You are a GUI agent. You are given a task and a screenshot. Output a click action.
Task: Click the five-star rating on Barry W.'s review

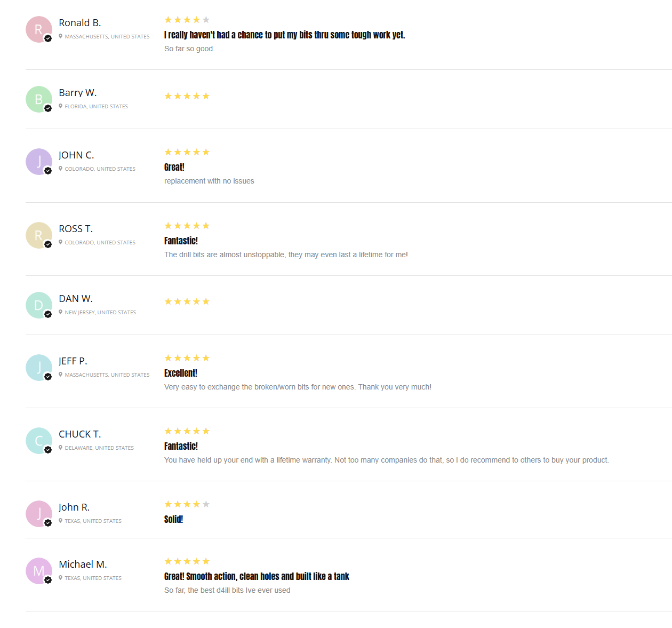click(187, 96)
